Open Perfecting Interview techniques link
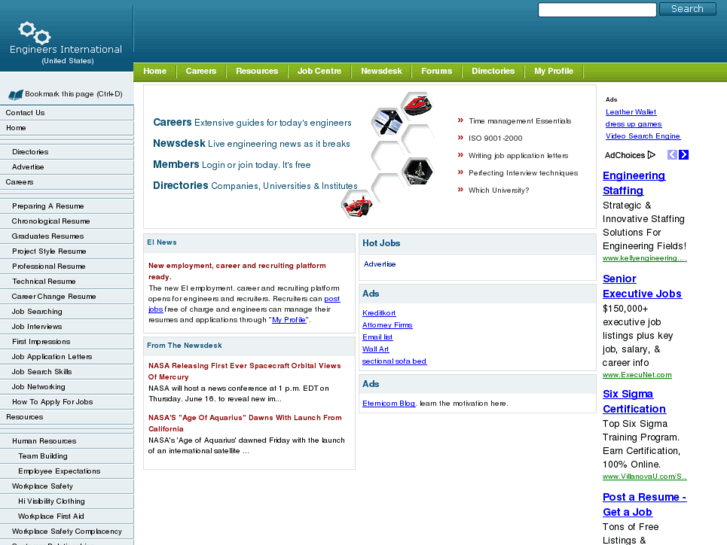 point(523,173)
